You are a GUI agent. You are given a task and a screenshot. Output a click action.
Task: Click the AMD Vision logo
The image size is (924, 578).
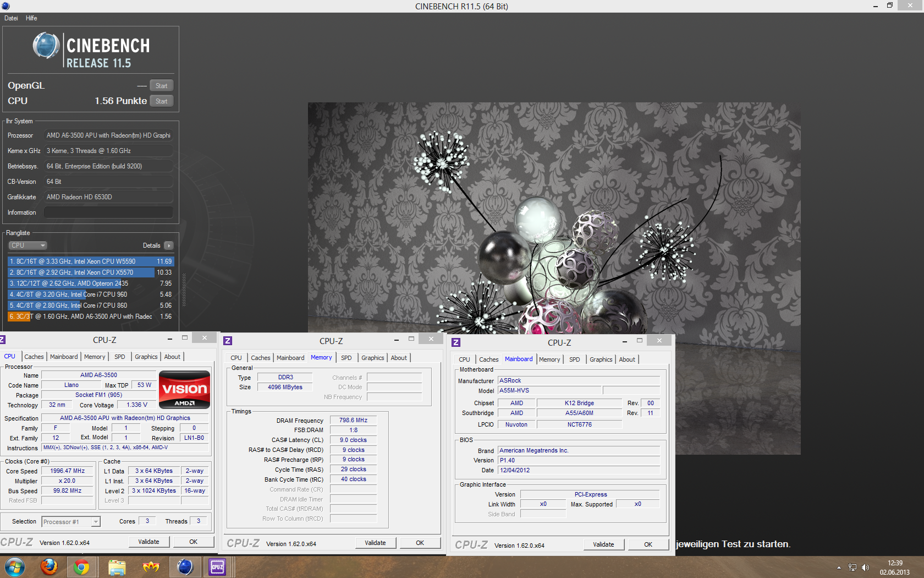tap(184, 390)
